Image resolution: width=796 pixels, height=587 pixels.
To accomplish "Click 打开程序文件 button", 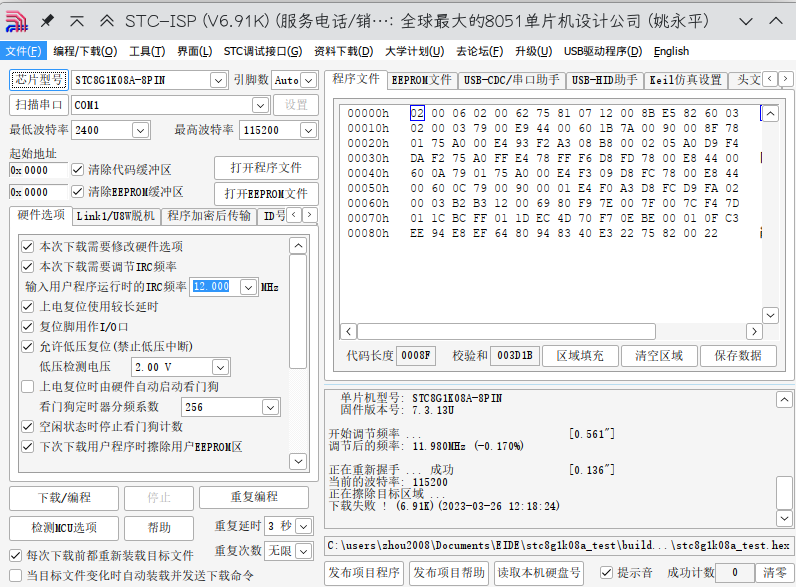I will (x=266, y=168).
